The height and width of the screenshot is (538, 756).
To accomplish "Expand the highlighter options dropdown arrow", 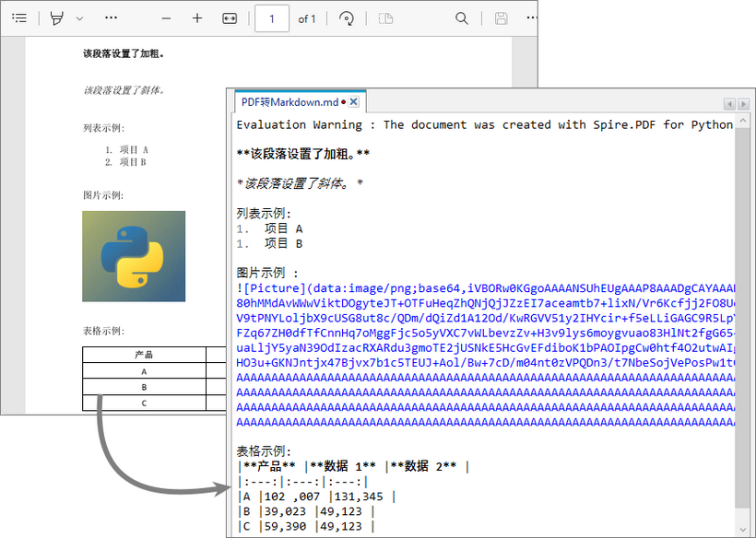I will coord(79,18).
